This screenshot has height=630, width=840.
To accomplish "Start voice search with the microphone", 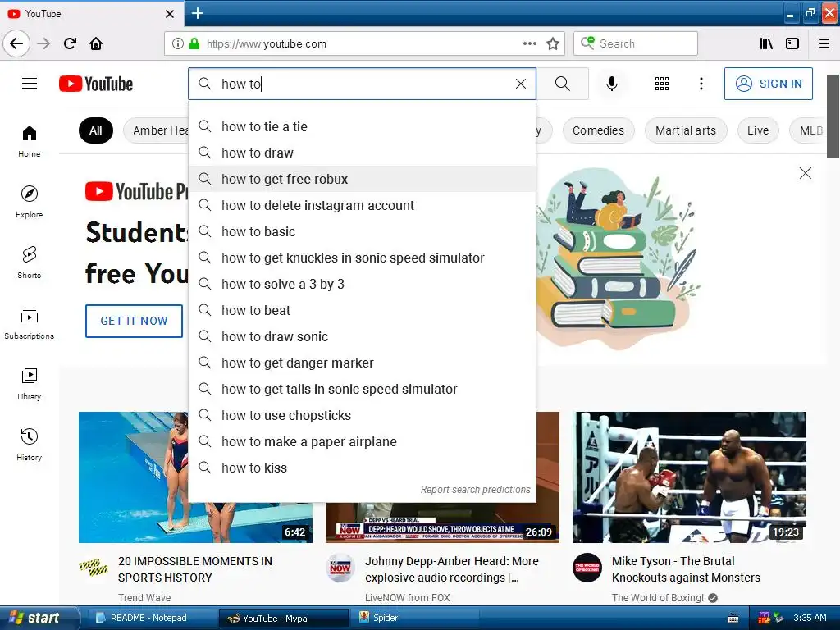I will pos(612,84).
